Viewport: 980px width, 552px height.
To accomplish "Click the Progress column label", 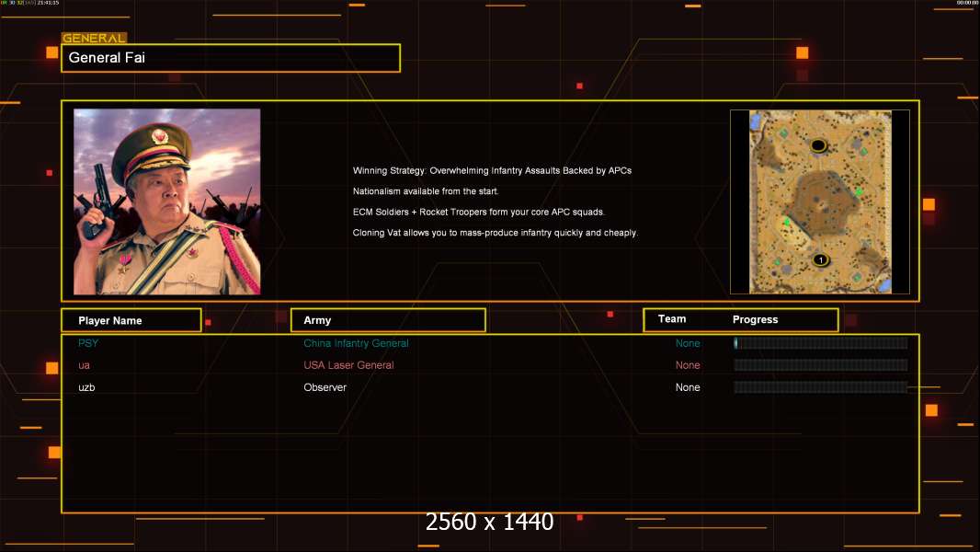I will (x=755, y=319).
